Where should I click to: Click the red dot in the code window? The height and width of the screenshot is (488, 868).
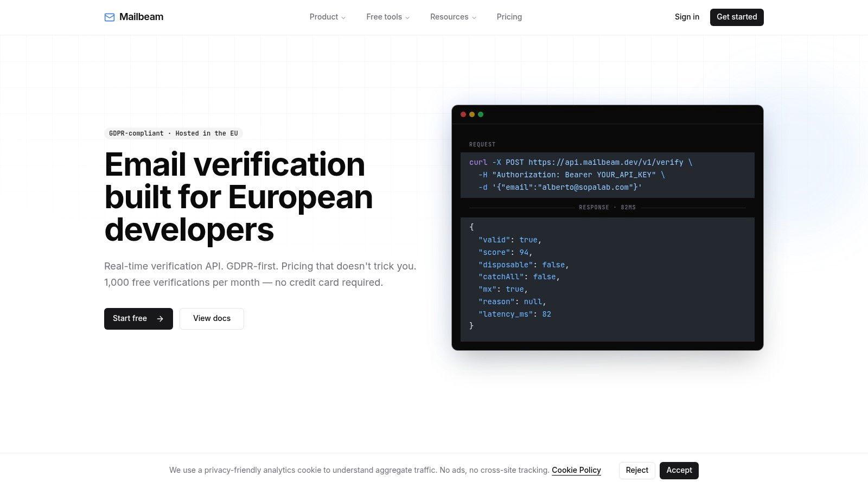pyautogui.click(x=463, y=114)
